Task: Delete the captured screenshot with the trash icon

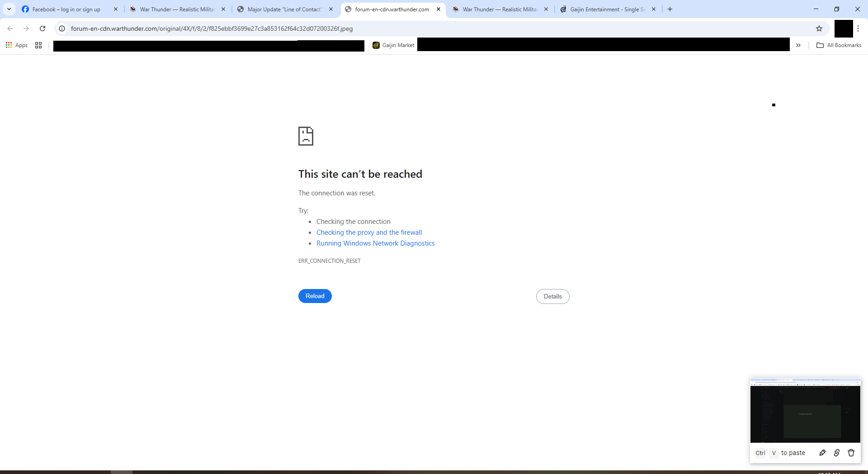Action: pyautogui.click(x=851, y=453)
